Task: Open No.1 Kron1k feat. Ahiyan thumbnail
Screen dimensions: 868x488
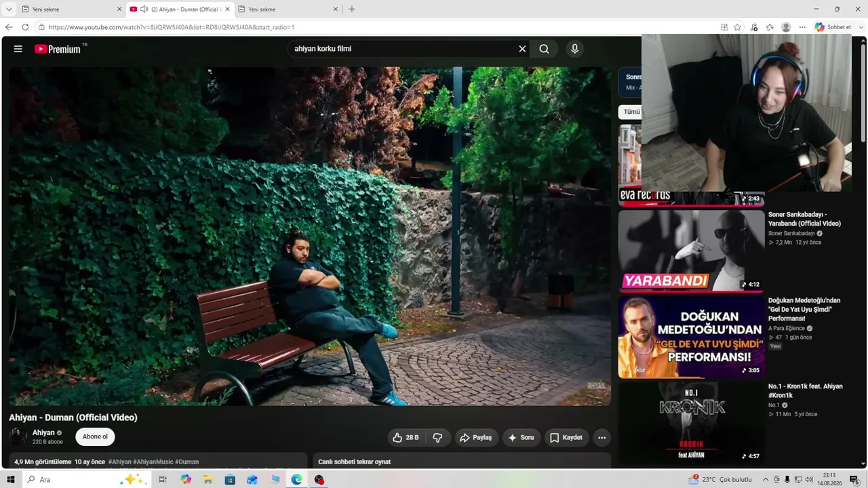Action: click(x=691, y=423)
